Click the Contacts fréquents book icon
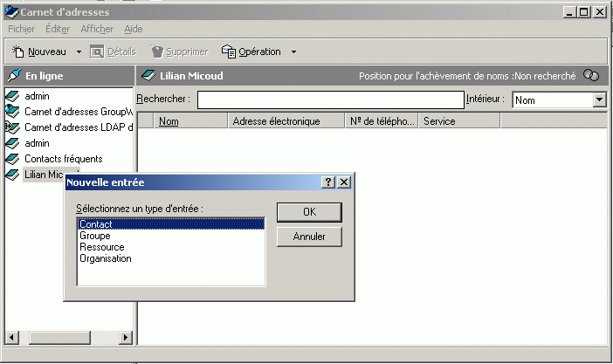Screen dimensions: 613x364 tap(12, 159)
